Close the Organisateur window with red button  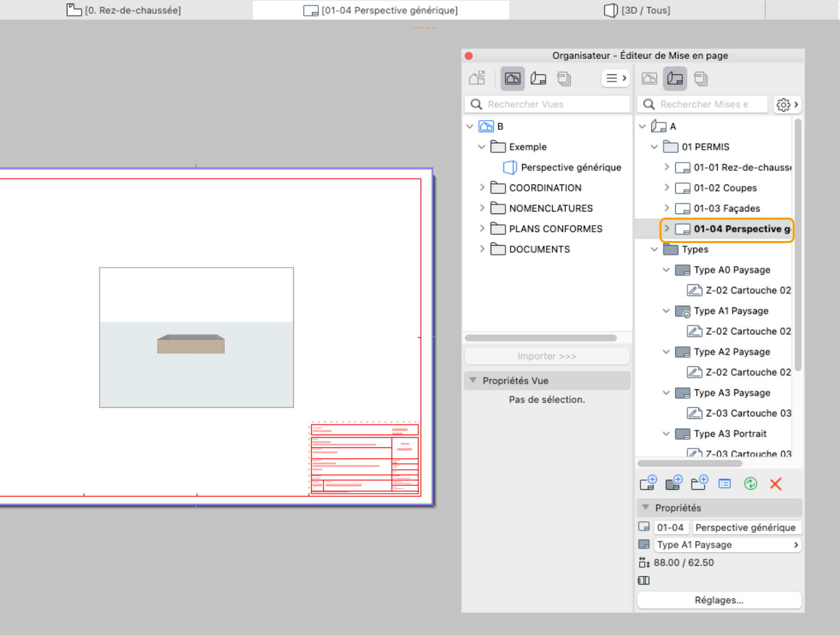(x=469, y=56)
